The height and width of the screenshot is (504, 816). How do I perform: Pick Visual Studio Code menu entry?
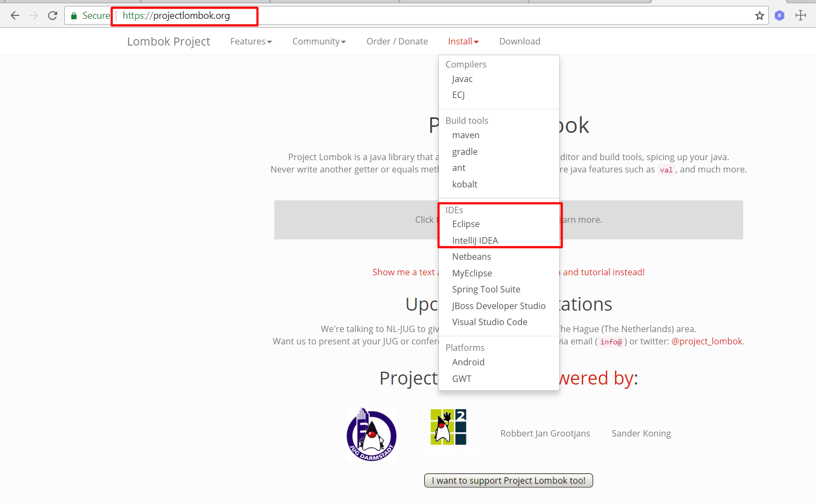pyautogui.click(x=489, y=322)
